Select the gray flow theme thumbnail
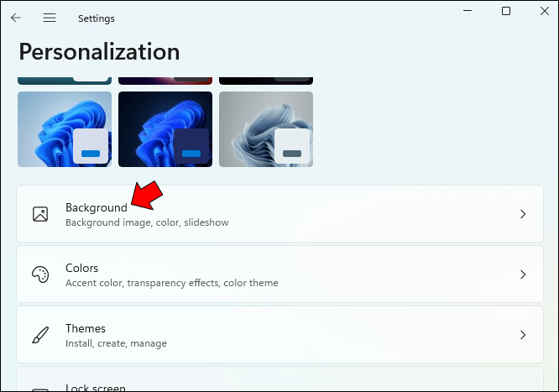Image resolution: width=559 pixels, height=392 pixels. 266,129
